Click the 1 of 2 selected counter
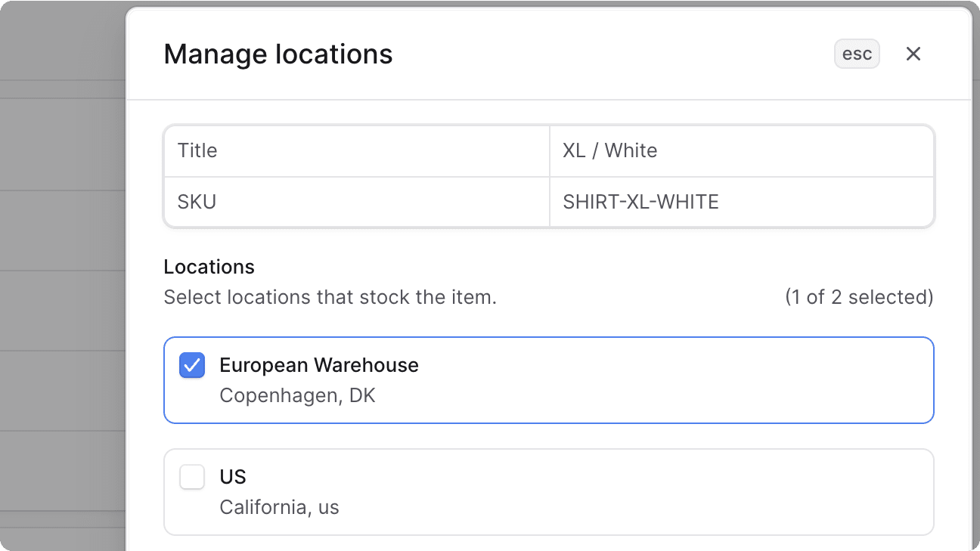Image resolution: width=980 pixels, height=551 pixels. [861, 297]
